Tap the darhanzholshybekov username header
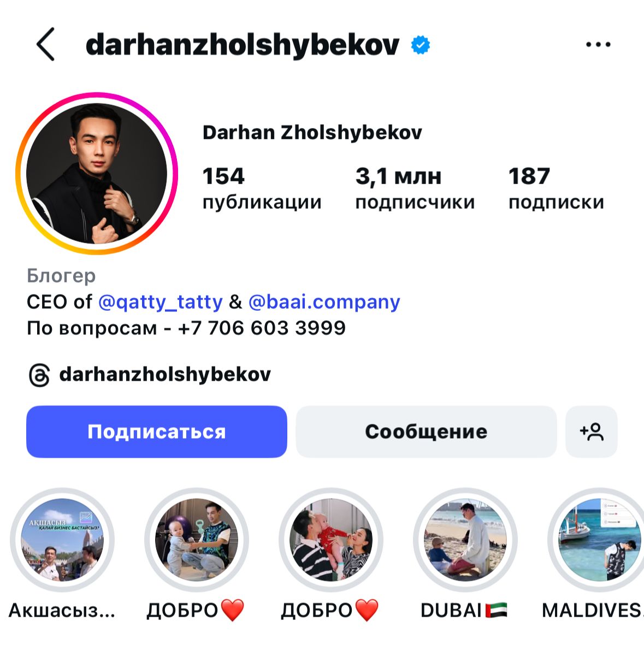This screenshot has width=644, height=650. (243, 45)
